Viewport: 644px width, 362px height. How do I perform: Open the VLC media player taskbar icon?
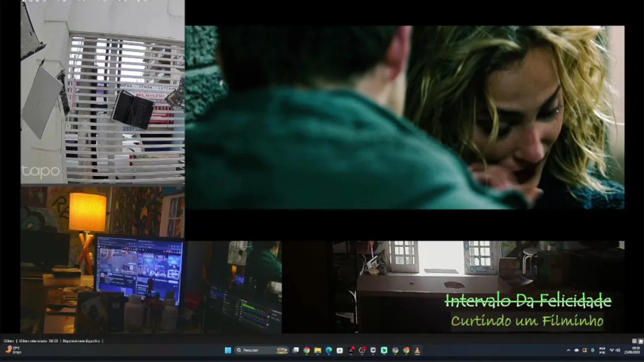pyautogui.click(x=417, y=350)
